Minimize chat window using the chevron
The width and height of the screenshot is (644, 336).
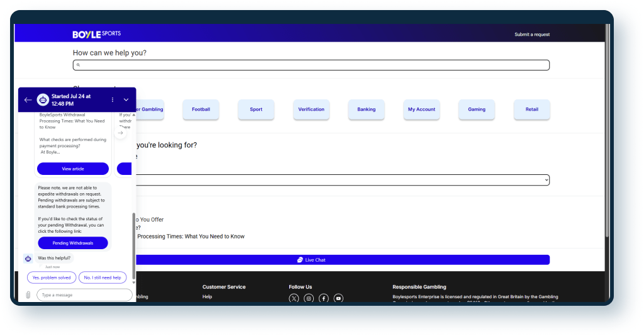(x=126, y=99)
